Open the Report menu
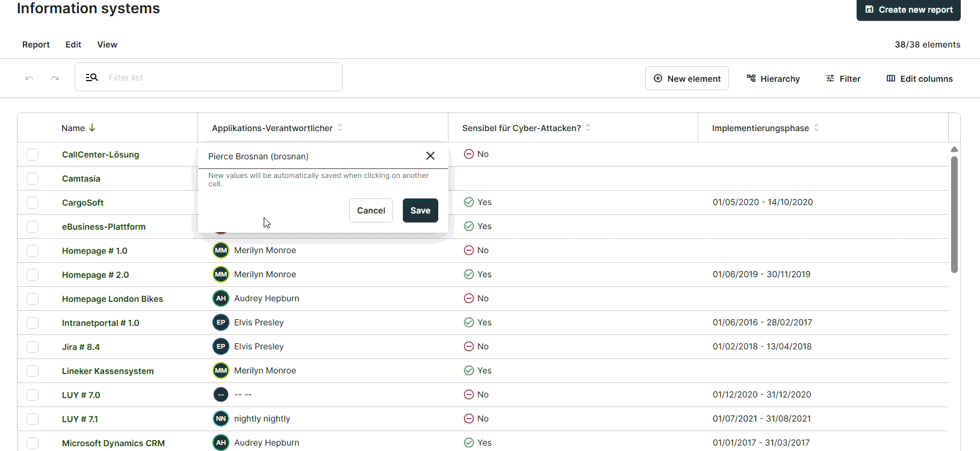 pos(36,44)
